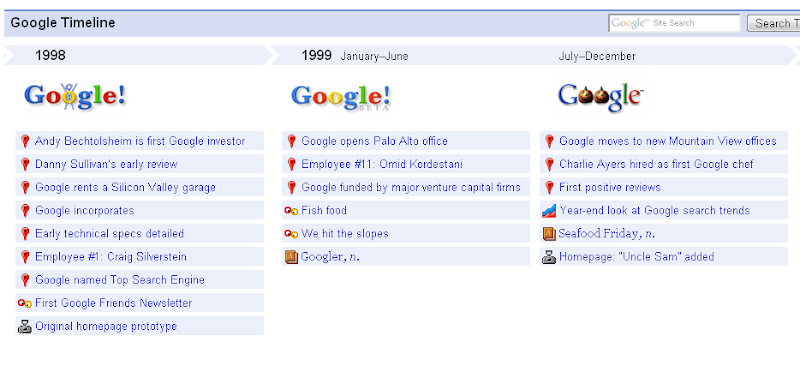Click the stamp icon next to Original homepage prototype
800x390 pixels.
(x=24, y=327)
